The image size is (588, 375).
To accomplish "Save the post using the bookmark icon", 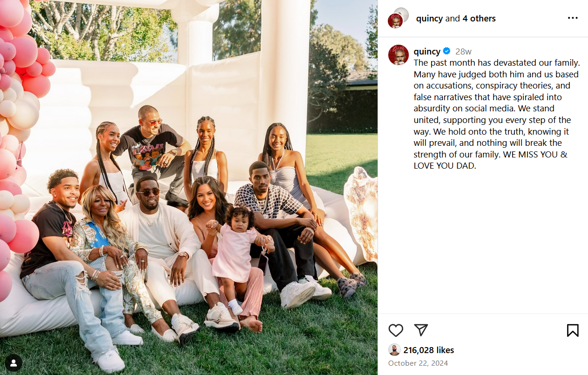I will 573,330.
